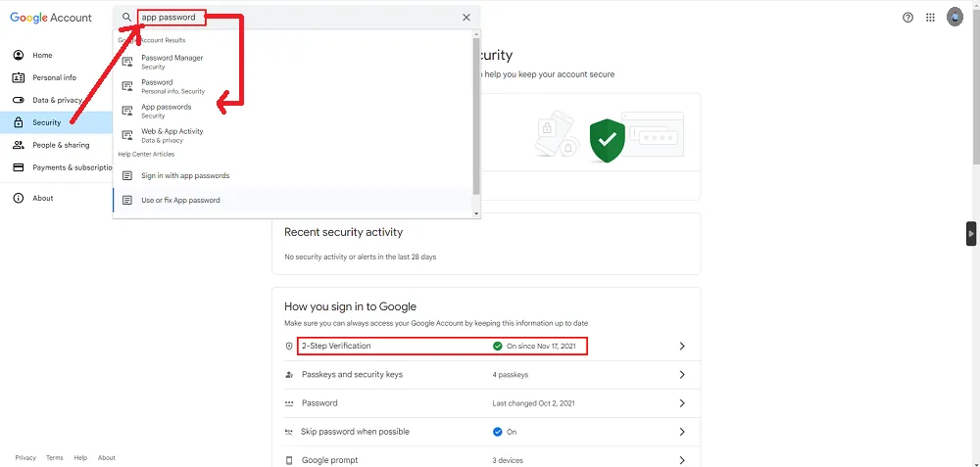
Task: Expand the Passkeys and security keys chevron
Action: click(x=682, y=375)
